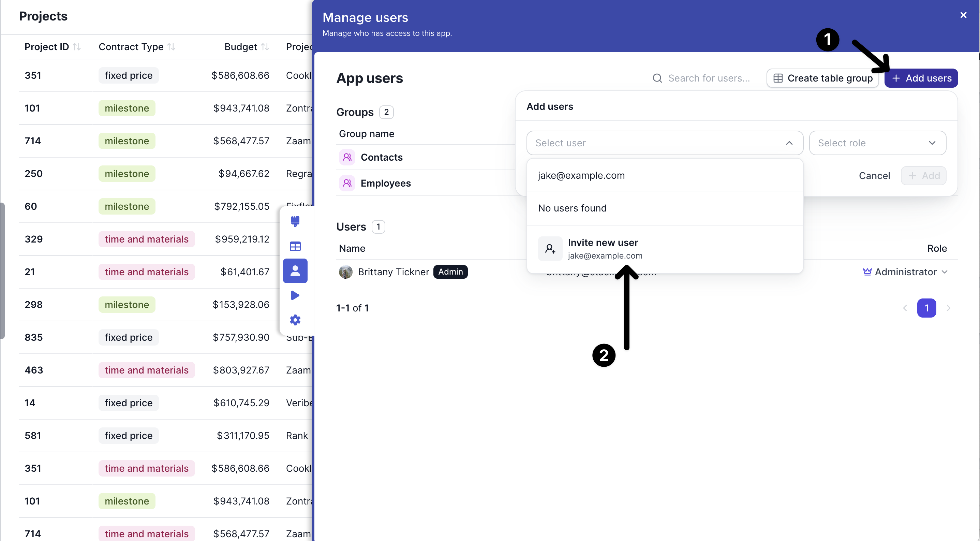Open the table data icon in sidebar
Screen dimensions: 980x541
[x=295, y=246]
